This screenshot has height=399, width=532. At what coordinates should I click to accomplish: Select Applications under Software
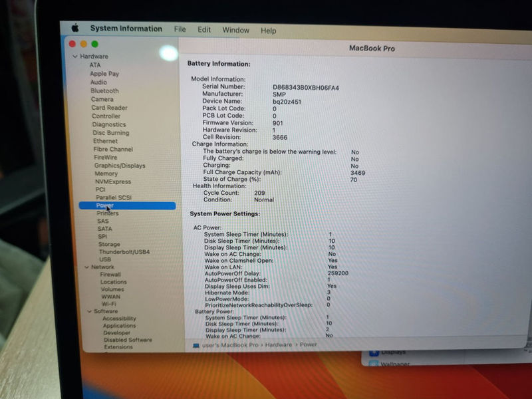(x=120, y=326)
